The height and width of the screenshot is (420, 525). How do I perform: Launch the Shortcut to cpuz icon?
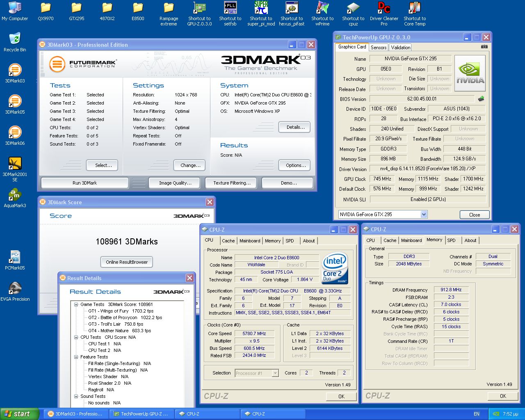(353, 14)
